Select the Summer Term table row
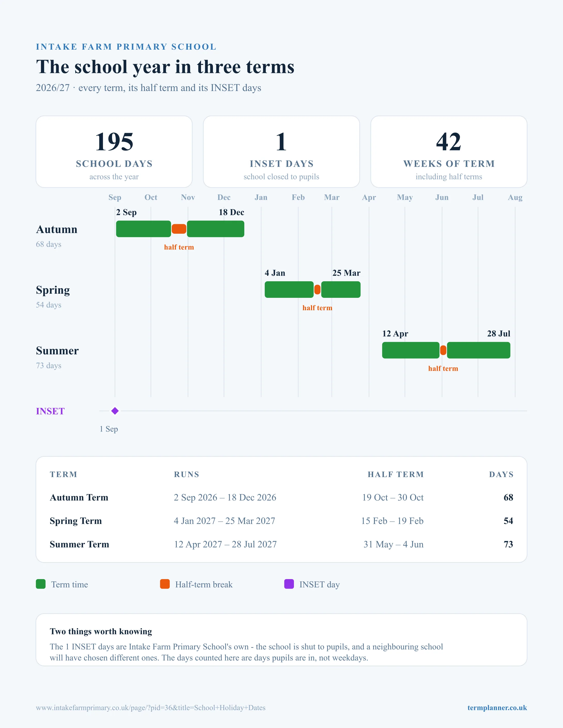The height and width of the screenshot is (728, 563). (x=281, y=544)
